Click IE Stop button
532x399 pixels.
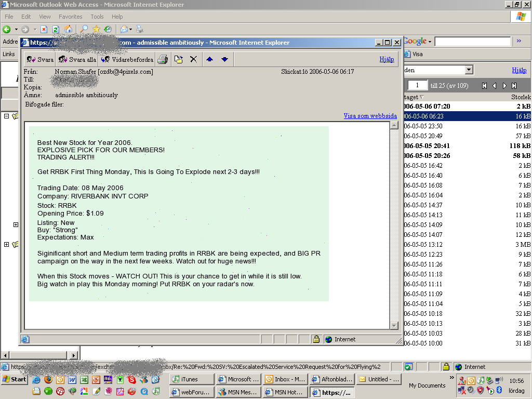[44, 30]
